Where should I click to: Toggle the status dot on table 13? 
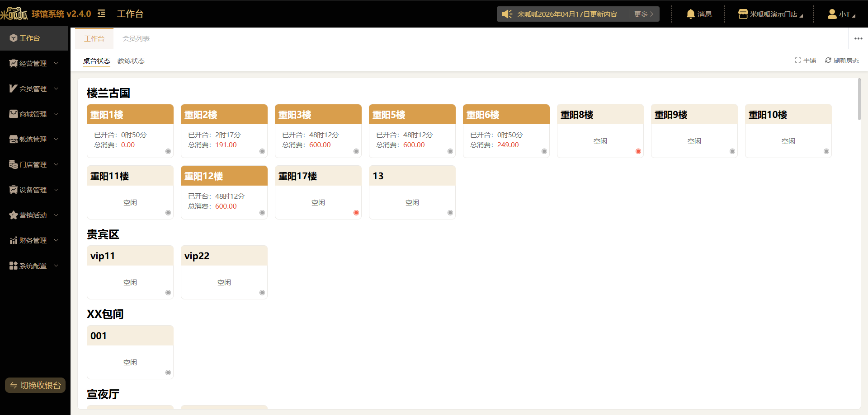450,213
